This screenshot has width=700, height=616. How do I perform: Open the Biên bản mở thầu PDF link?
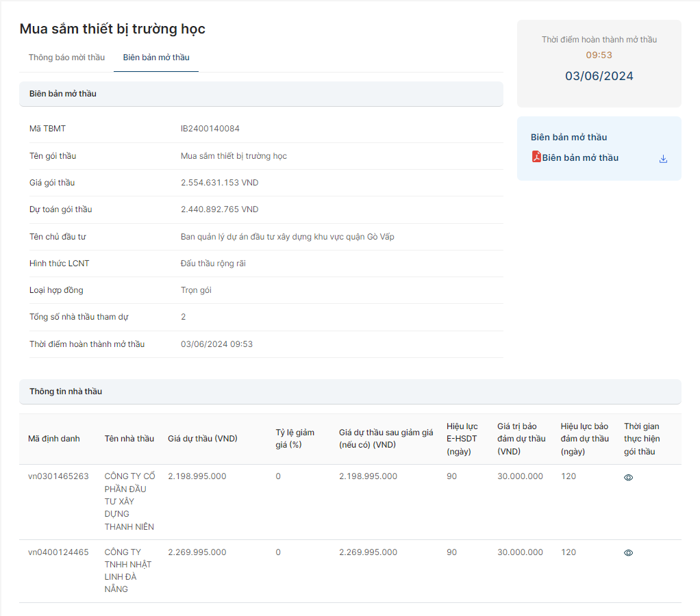pyautogui.click(x=580, y=158)
